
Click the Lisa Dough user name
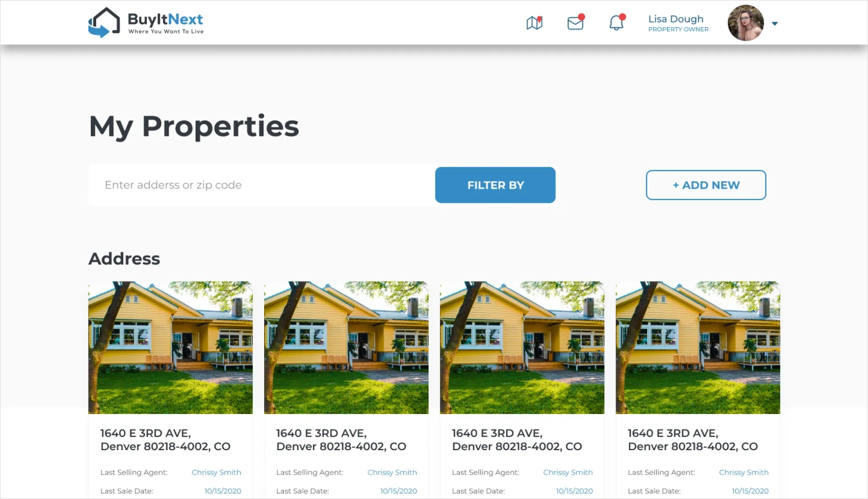[x=676, y=19]
